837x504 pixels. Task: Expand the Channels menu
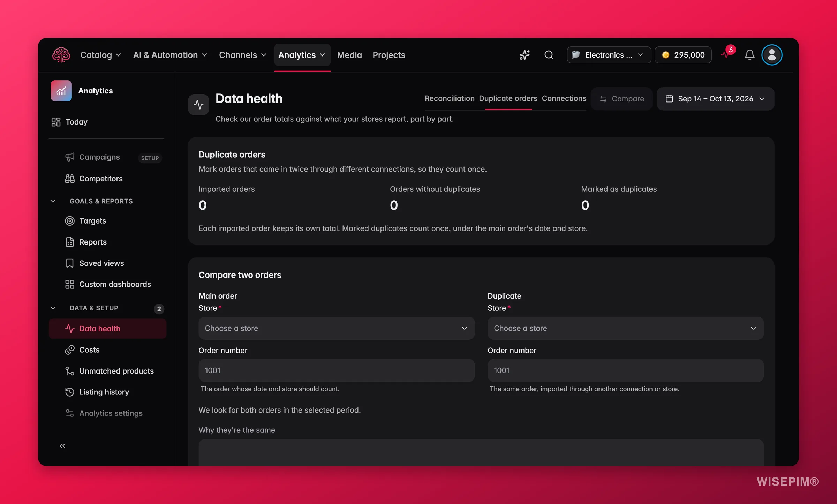[242, 55]
